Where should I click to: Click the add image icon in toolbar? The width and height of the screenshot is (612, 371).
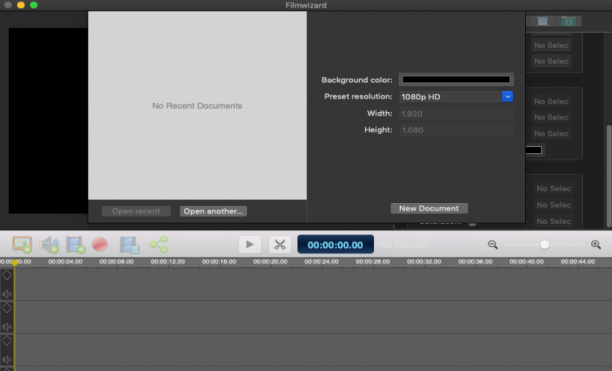click(x=22, y=245)
